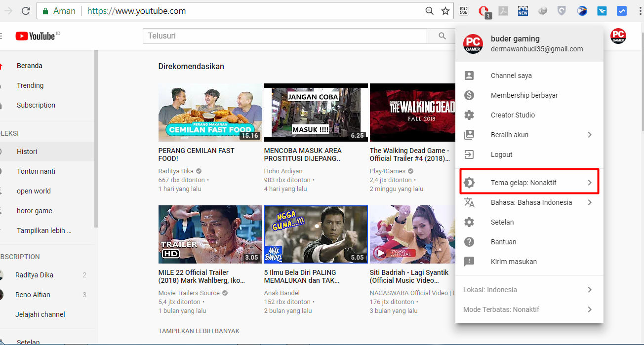The width and height of the screenshot is (644, 345).
Task: Open Beranda in sidebar
Action: (x=47, y=66)
